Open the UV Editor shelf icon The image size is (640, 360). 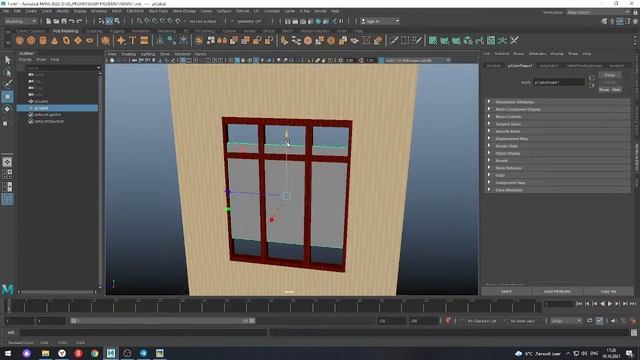(491, 40)
